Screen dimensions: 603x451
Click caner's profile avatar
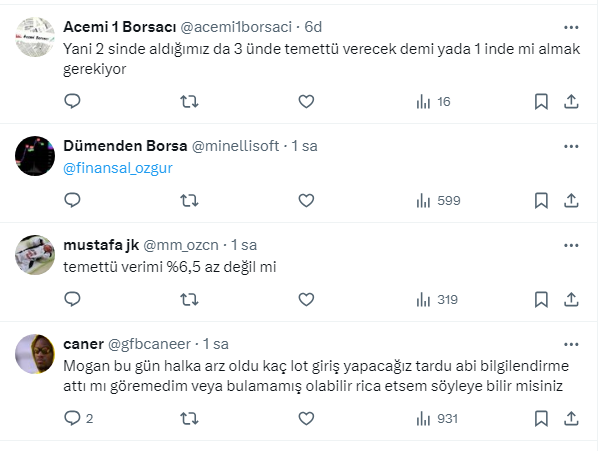pos(36,352)
